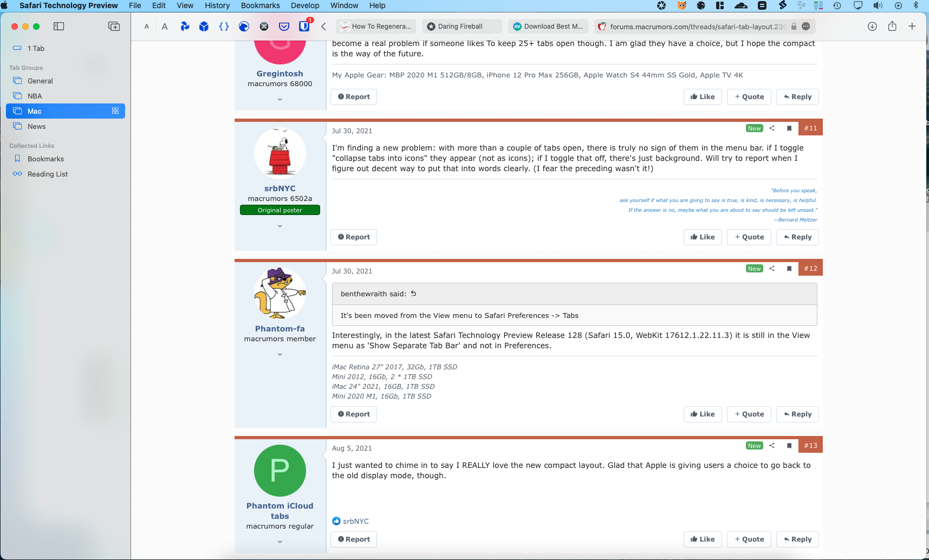The image size is (929, 560).
Task: Jump to benthewraith's quoted post
Action: tap(413, 294)
